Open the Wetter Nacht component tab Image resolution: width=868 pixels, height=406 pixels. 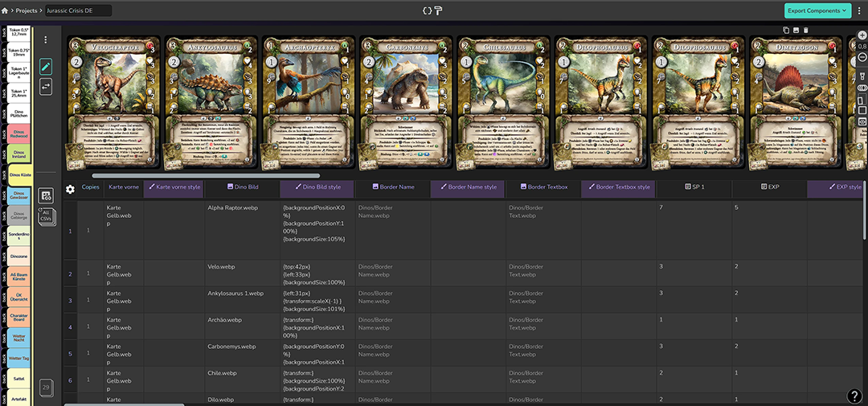(18, 337)
